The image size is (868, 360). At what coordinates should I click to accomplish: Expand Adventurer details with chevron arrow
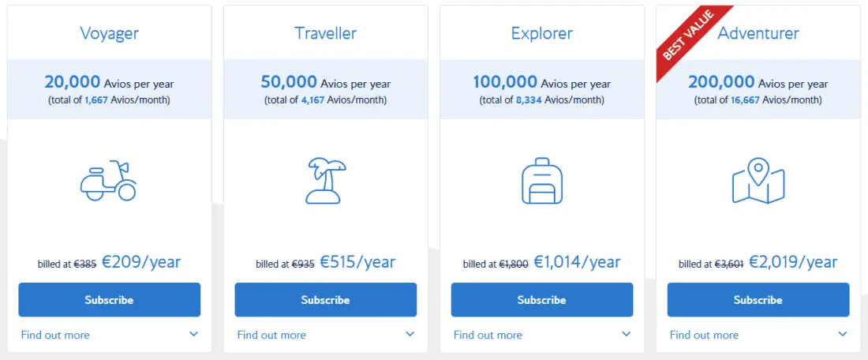843,334
